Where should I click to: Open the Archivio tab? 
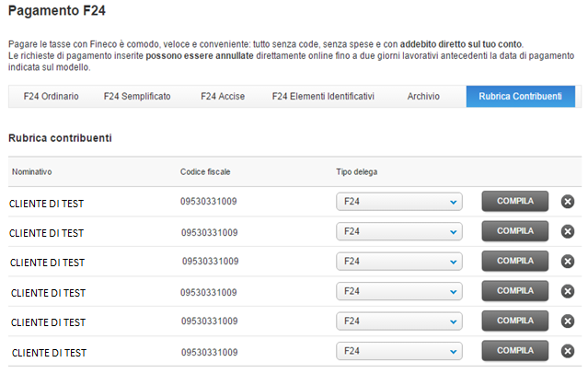coord(423,97)
